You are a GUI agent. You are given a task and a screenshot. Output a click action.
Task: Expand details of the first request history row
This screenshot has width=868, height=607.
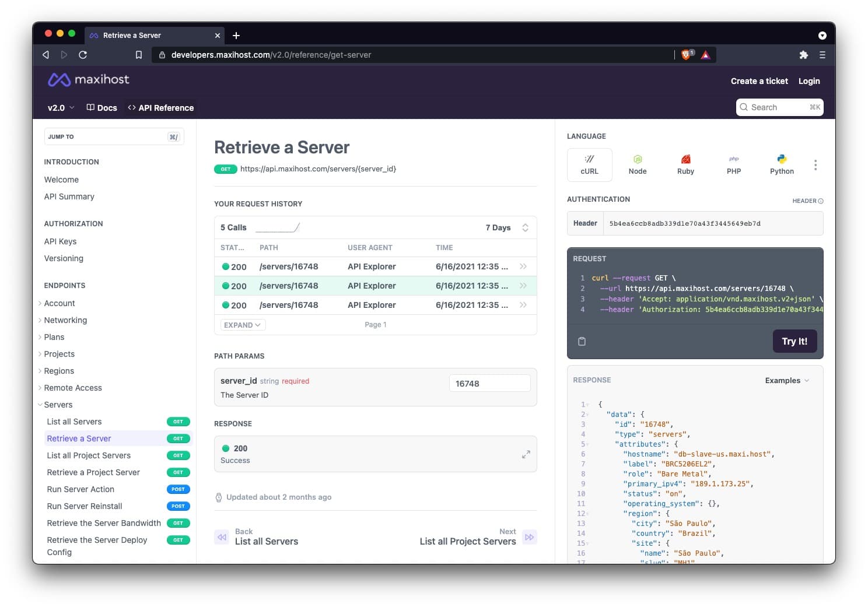523,266
